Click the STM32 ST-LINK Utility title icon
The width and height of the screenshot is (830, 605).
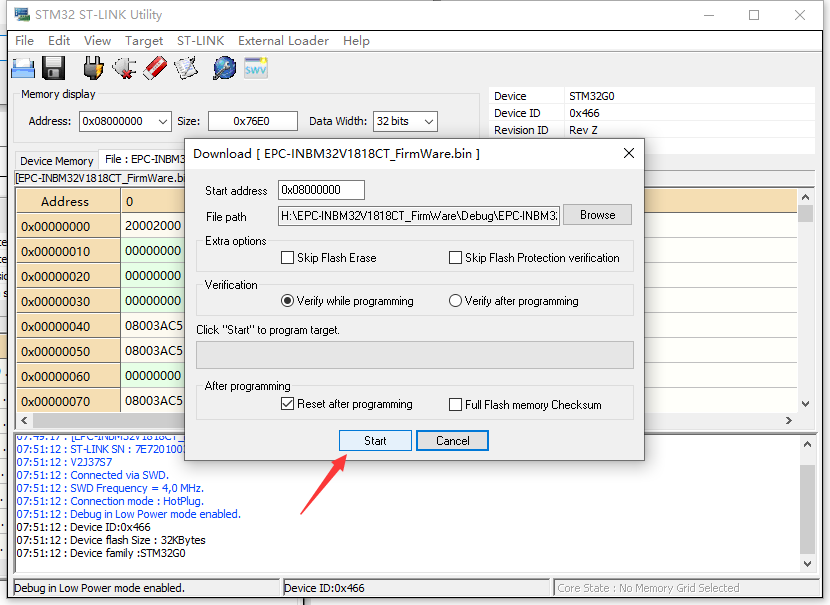[22, 14]
